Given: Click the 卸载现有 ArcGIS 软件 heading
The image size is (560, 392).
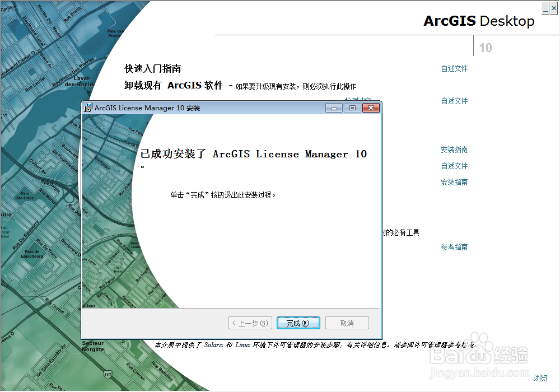Looking at the screenshot, I should tap(174, 85).
